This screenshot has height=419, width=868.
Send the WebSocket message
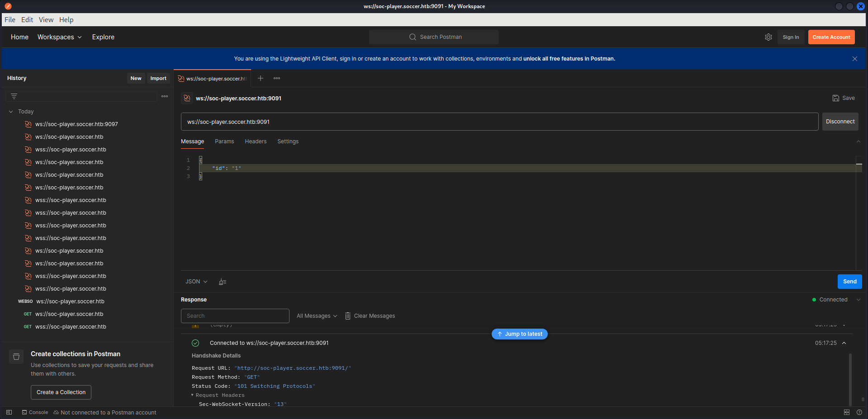[849, 282]
